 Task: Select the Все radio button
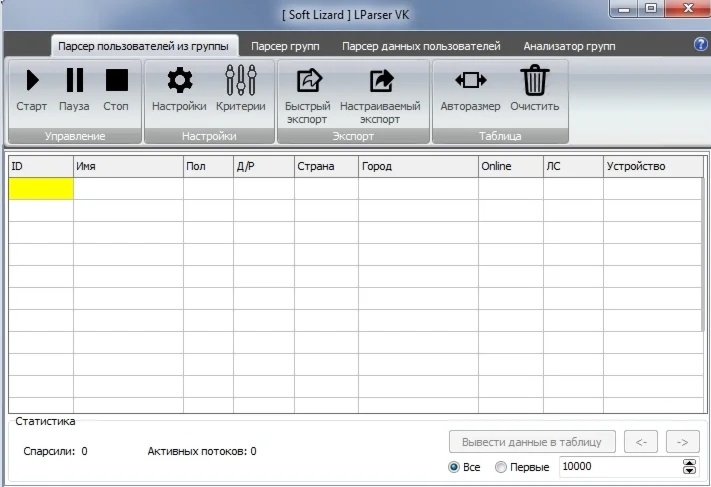tap(454, 467)
